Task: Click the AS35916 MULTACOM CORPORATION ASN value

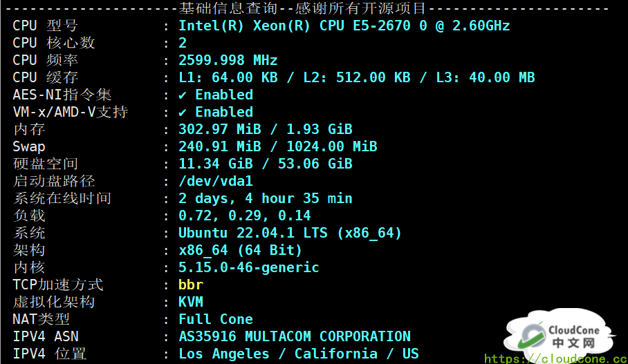Action: tap(294, 336)
